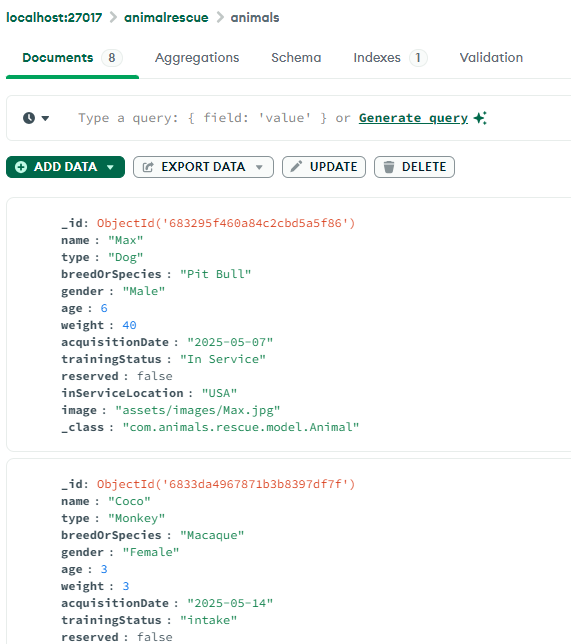Select ObjectId of Max document
This screenshot has width=571, height=644.
click(x=226, y=223)
